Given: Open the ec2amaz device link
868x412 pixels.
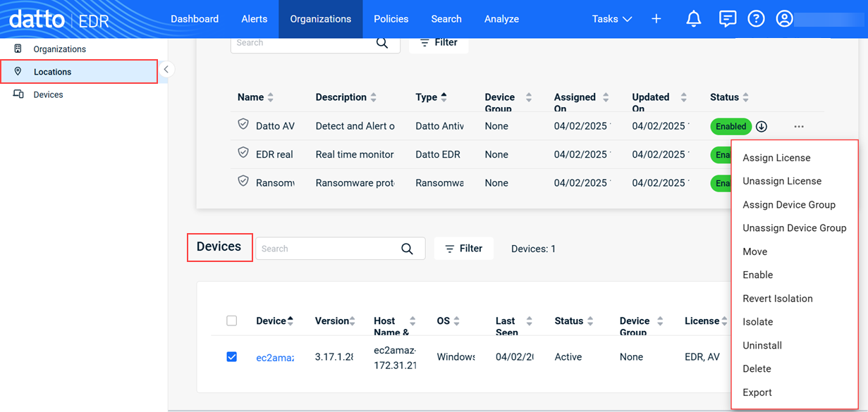Looking at the screenshot, I should point(275,357).
